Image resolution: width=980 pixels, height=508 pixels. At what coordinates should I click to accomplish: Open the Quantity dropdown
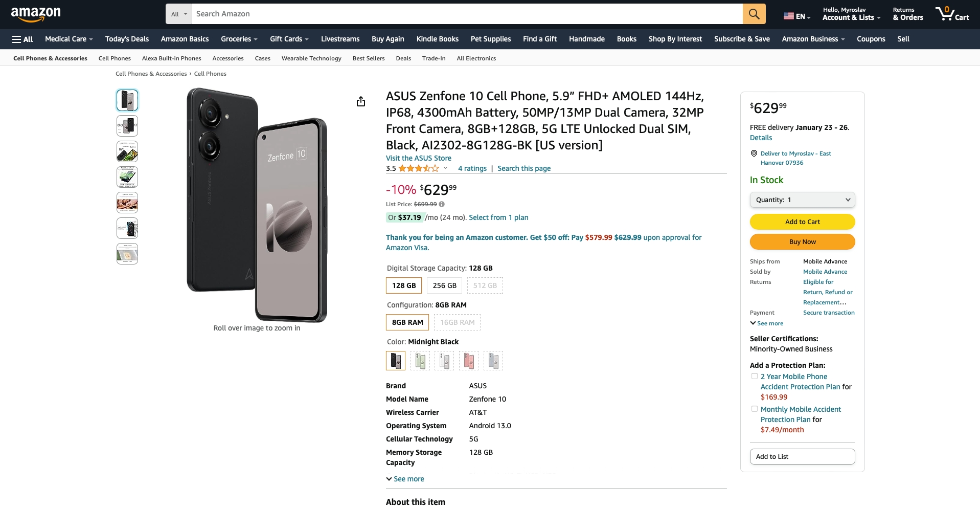(802, 200)
